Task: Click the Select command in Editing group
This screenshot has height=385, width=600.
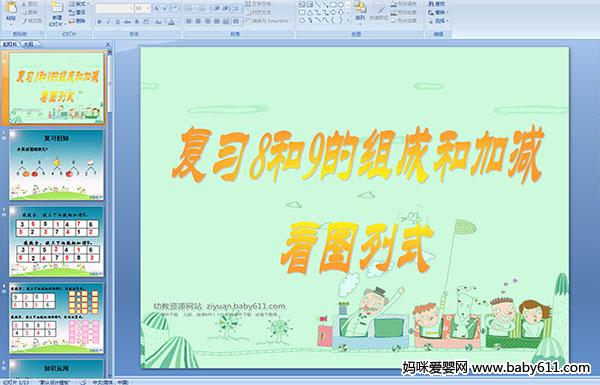Action: (438, 21)
